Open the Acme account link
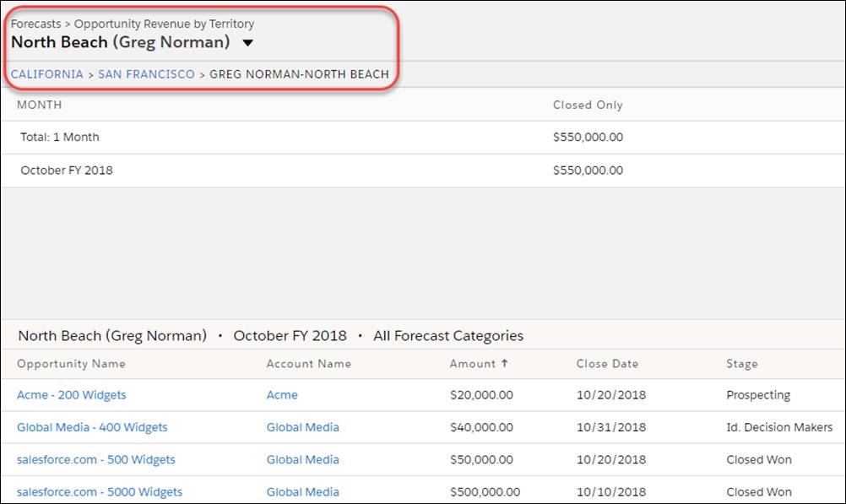Viewport: 846px width, 504px height. click(x=282, y=395)
